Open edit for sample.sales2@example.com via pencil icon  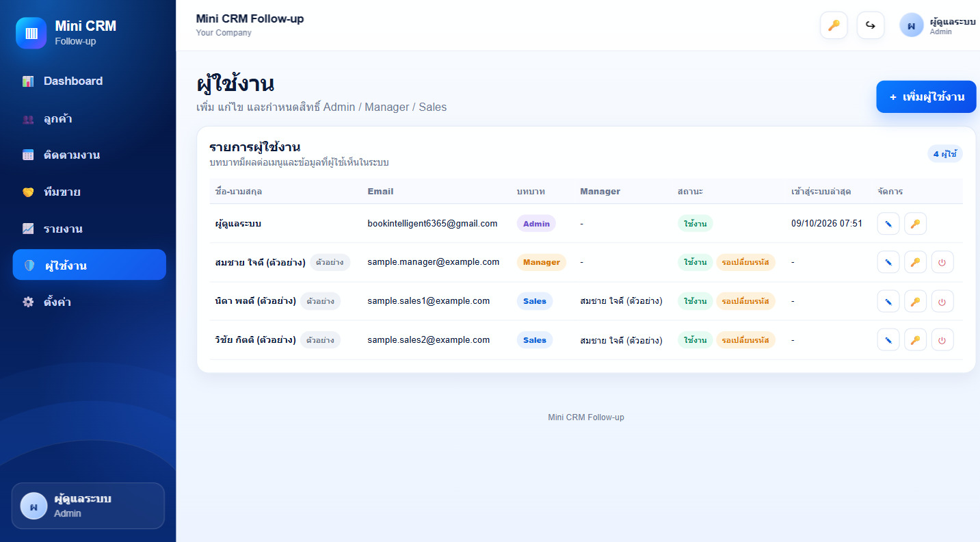click(888, 339)
